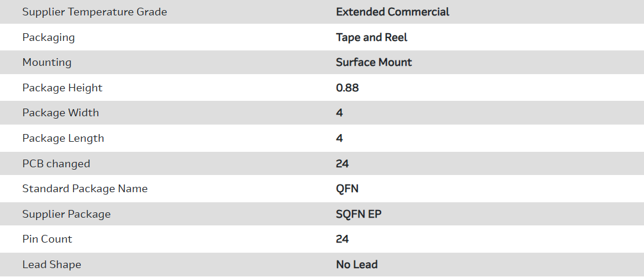Screen dimensions: 644x277
Task: Select the QFN package name value
Action: coord(347,189)
